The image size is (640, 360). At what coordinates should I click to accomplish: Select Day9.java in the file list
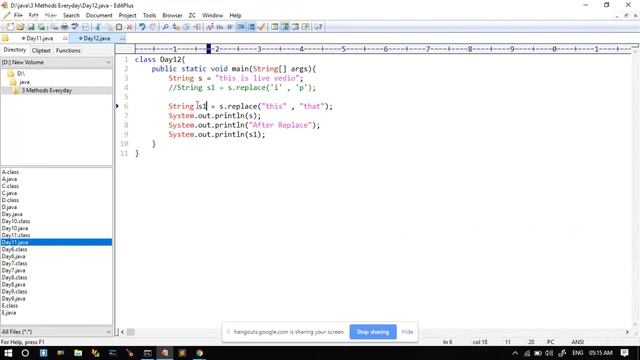pos(13,298)
